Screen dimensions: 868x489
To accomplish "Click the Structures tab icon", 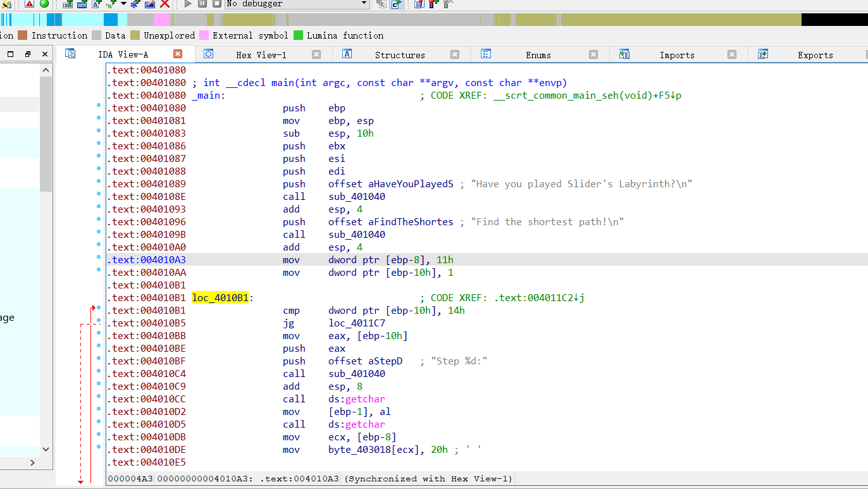I will (x=347, y=54).
